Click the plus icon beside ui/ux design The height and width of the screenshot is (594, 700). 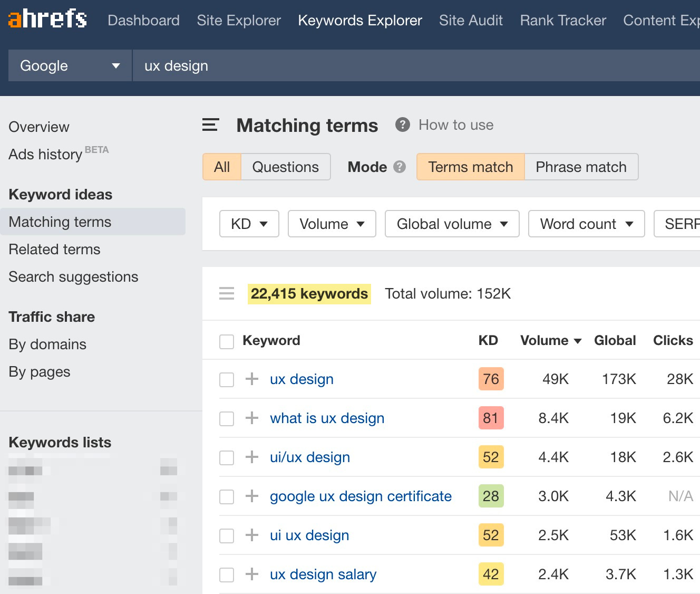(252, 457)
